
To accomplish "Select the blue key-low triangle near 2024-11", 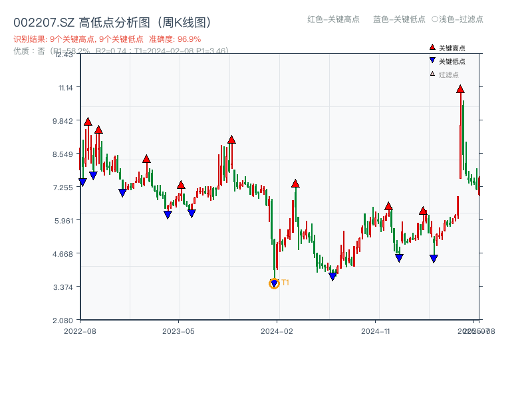I will 400,256.
